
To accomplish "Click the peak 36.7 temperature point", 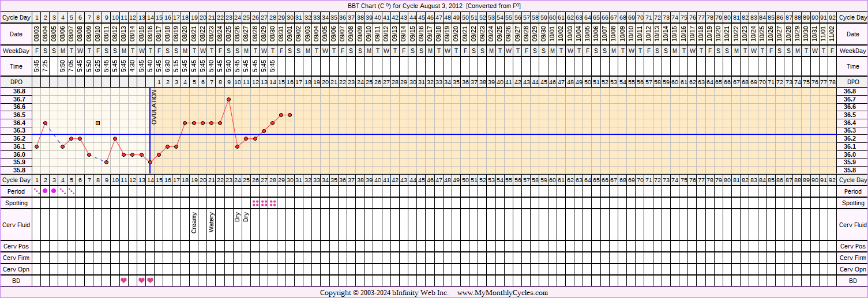I will [x=229, y=99].
